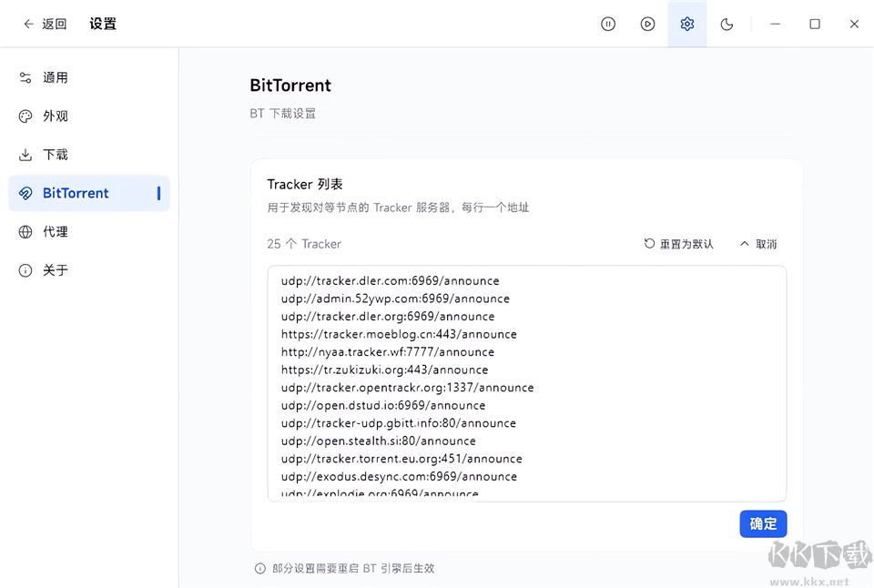Confirm tracker list with 确定 button
The image size is (874, 588).
[763, 523]
